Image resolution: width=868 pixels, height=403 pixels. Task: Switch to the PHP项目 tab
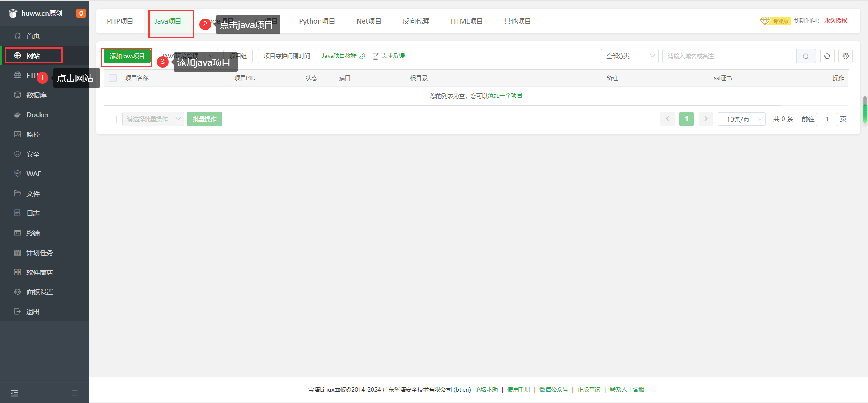120,21
